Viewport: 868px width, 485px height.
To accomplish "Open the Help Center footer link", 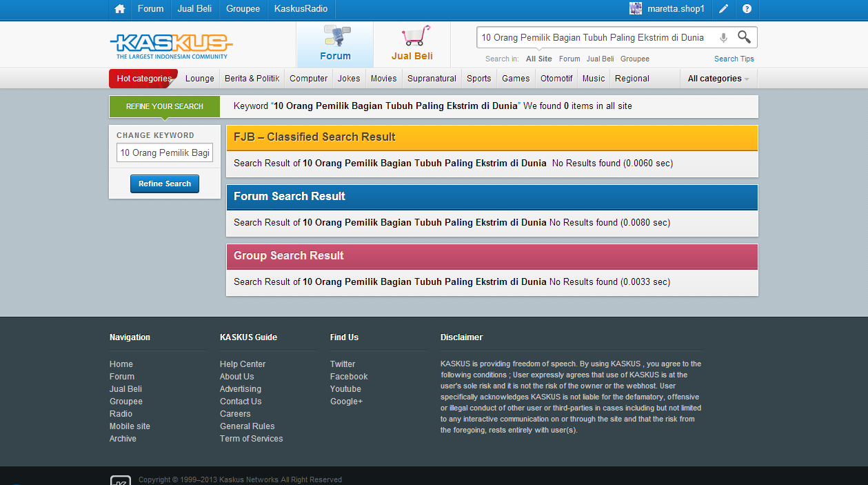I will tap(243, 364).
